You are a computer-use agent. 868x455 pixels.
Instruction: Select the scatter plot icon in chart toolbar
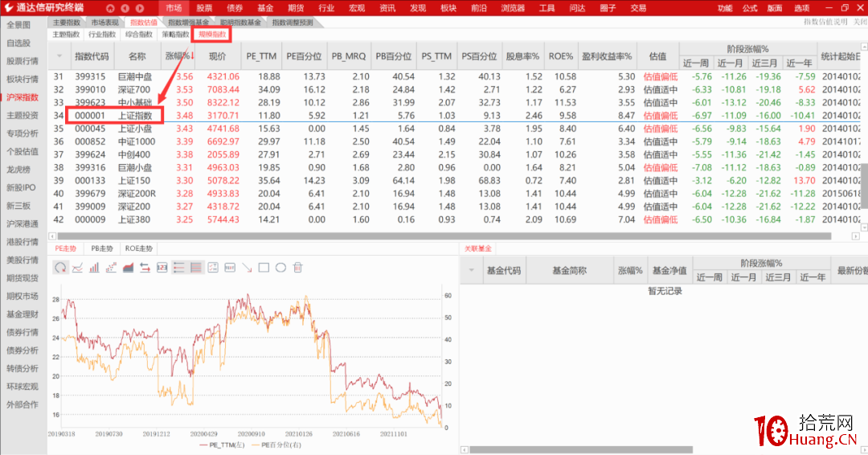coord(111,268)
